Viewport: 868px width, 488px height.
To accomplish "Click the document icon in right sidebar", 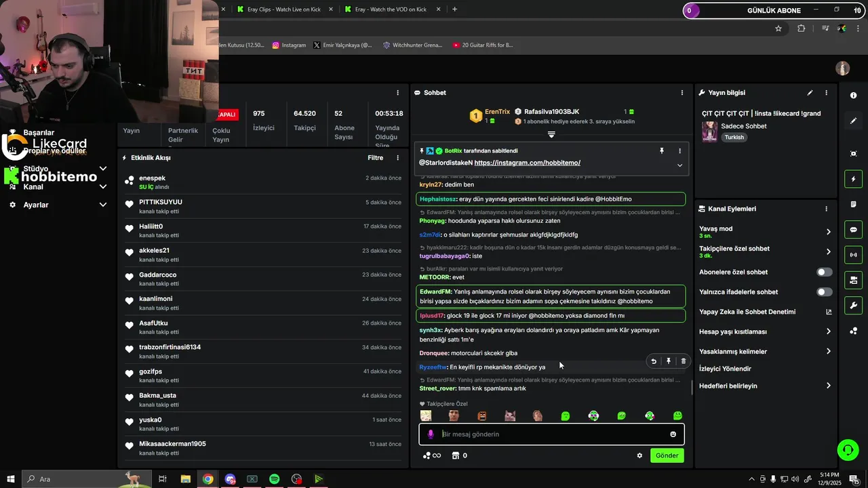I will pyautogui.click(x=853, y=204).
